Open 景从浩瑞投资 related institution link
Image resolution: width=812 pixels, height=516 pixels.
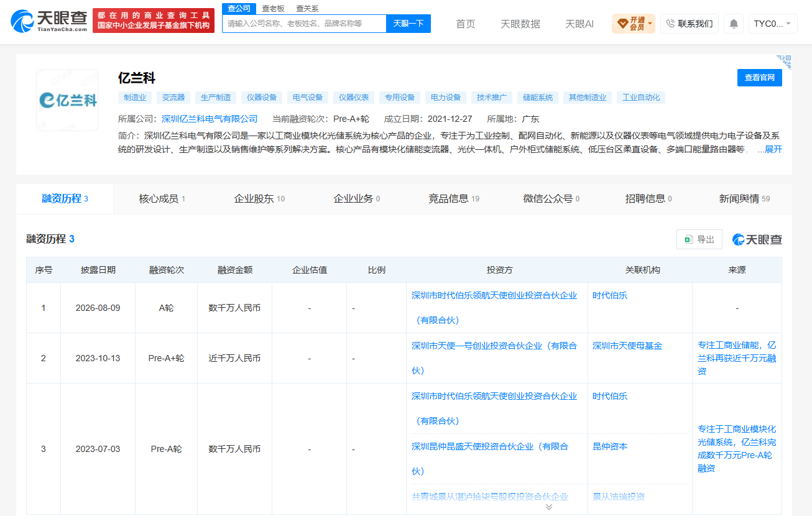tap(619, 497)
